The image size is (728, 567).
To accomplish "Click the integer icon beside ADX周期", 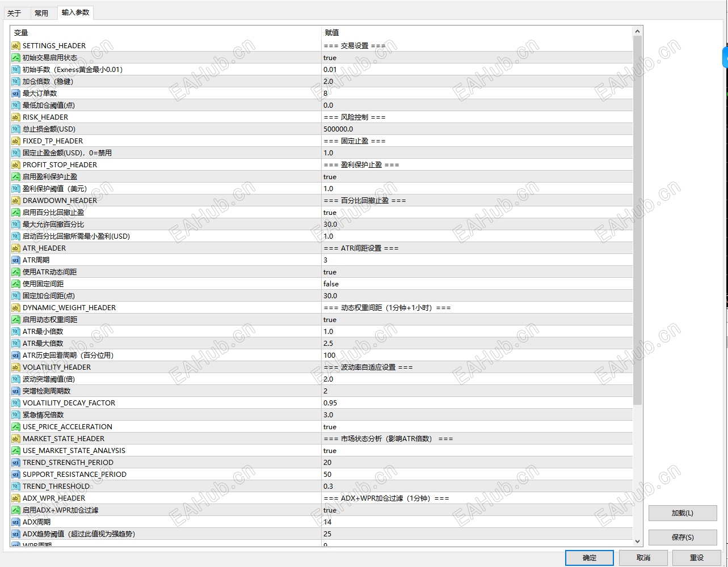I will point(16,522).
